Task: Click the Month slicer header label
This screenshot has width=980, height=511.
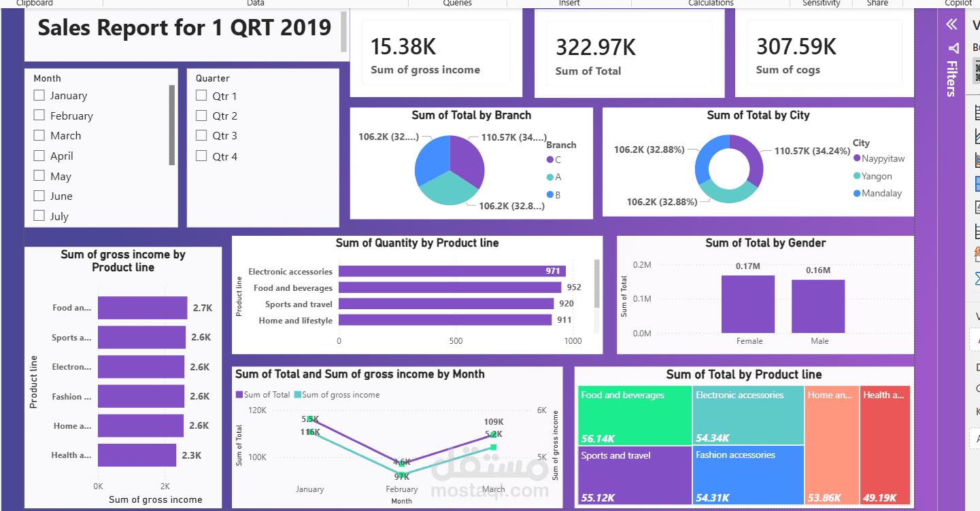Action: (x=47, y=78)
